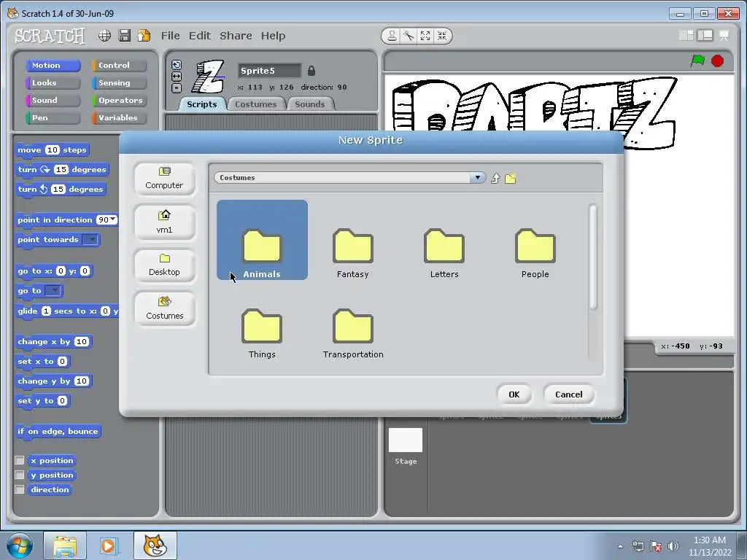Create a new folder in the dialog

click(x=510, y=178)
